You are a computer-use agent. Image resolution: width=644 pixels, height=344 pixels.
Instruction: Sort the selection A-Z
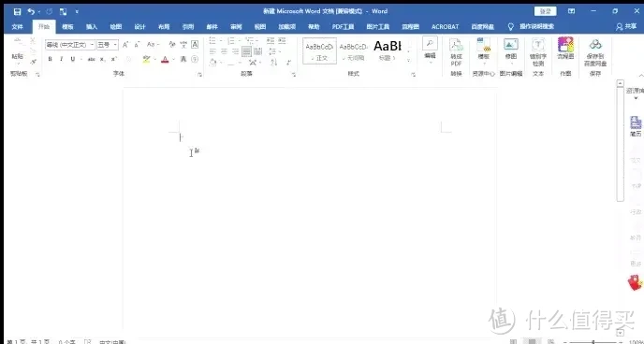(274, 63)
